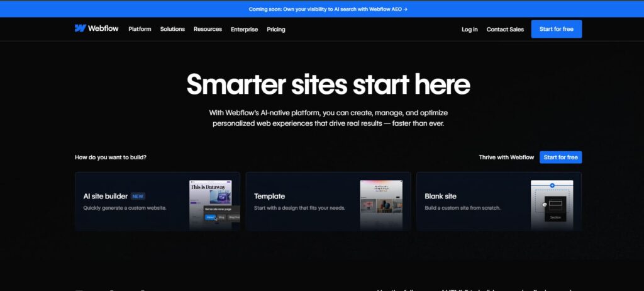Click Contact Sales link
Screen dimensions: 644x291
[x=505, y=29]
